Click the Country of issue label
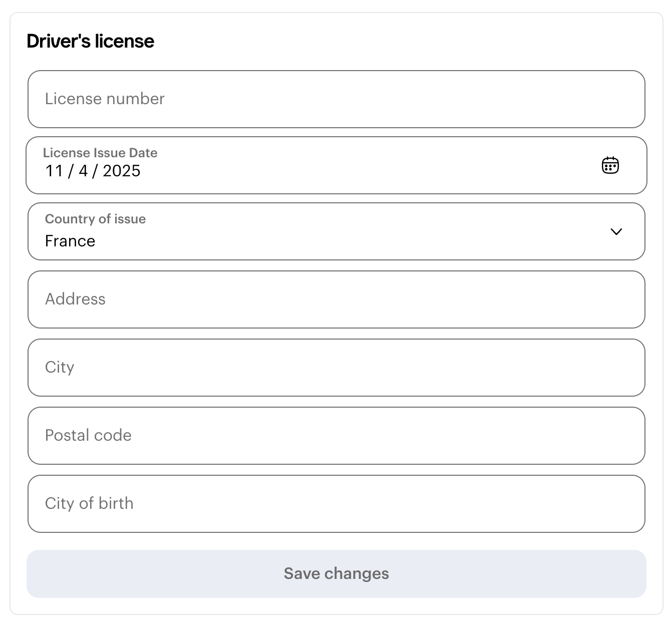This screenshot has height=623, width=672. point(95,219)
